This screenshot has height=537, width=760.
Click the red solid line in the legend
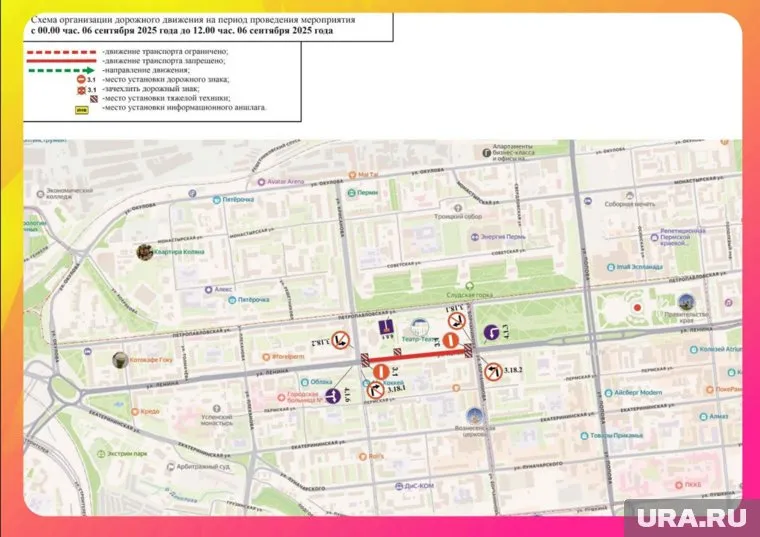[60, 61]
